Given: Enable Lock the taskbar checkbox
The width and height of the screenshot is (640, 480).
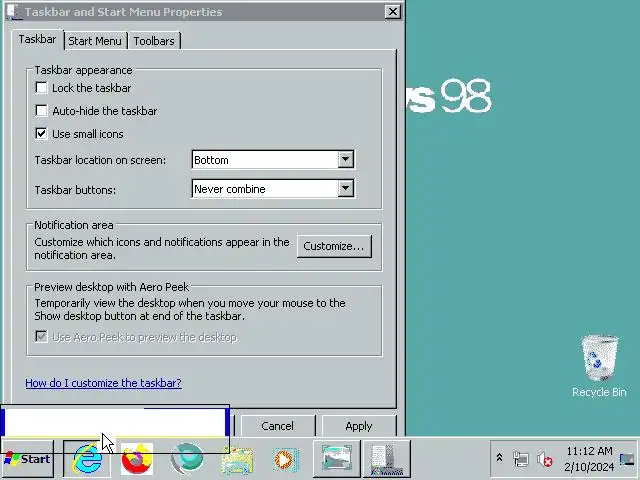Looking at the screenshot, I should 41,88.
